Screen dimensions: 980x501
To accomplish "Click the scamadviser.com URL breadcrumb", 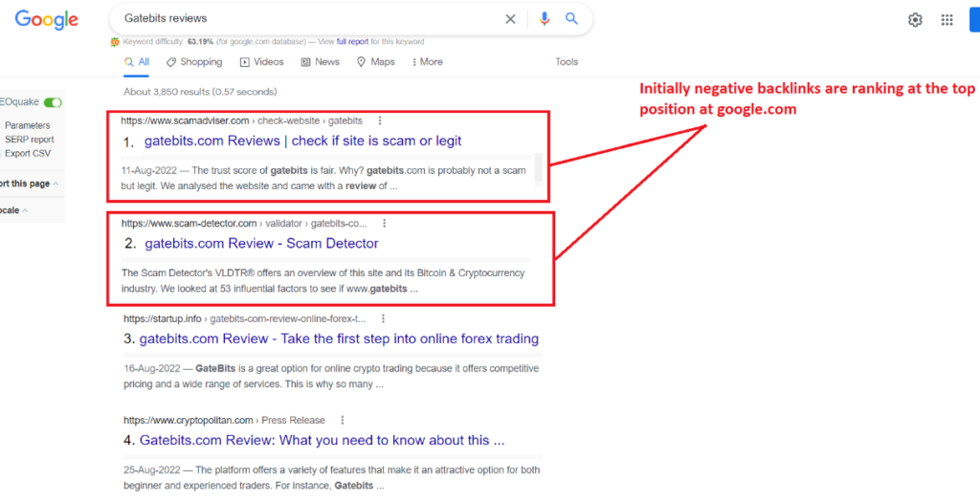I will point(242,120).
